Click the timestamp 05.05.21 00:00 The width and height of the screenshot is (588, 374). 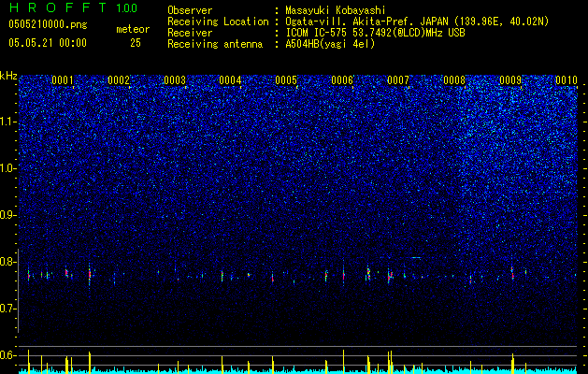click(48, 43)
